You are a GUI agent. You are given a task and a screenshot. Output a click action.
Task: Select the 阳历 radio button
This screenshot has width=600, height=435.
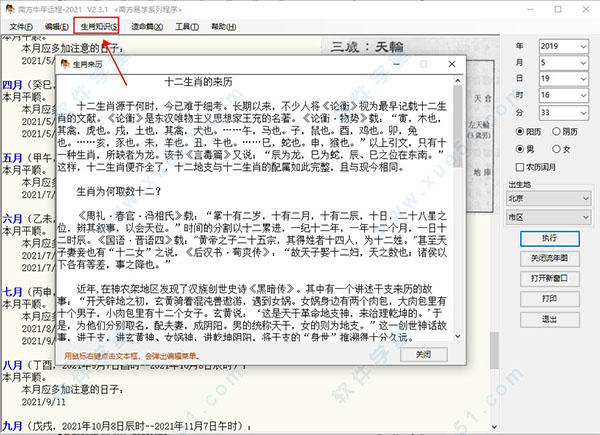(x=519, y=130)
